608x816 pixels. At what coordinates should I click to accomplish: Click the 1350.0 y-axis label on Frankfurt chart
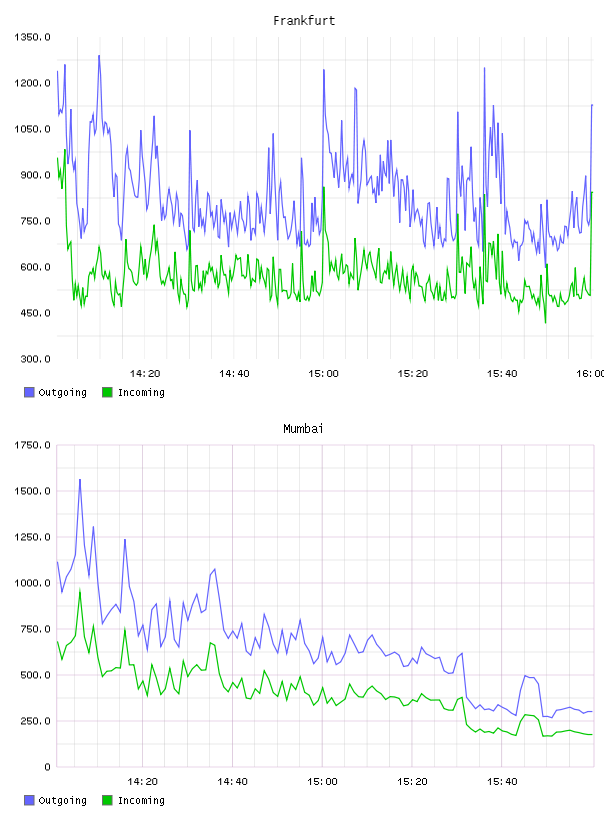tap(32, 37)
